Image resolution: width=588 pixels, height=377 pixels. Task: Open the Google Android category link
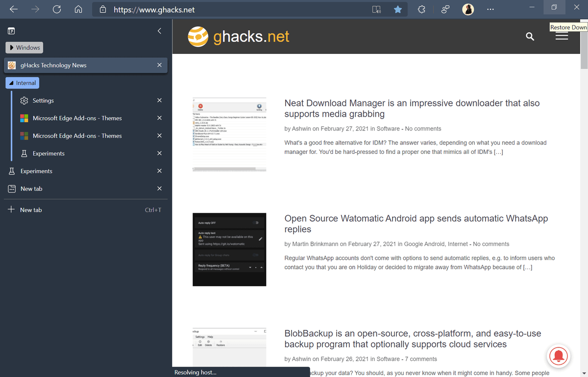(x=424, y=244)
